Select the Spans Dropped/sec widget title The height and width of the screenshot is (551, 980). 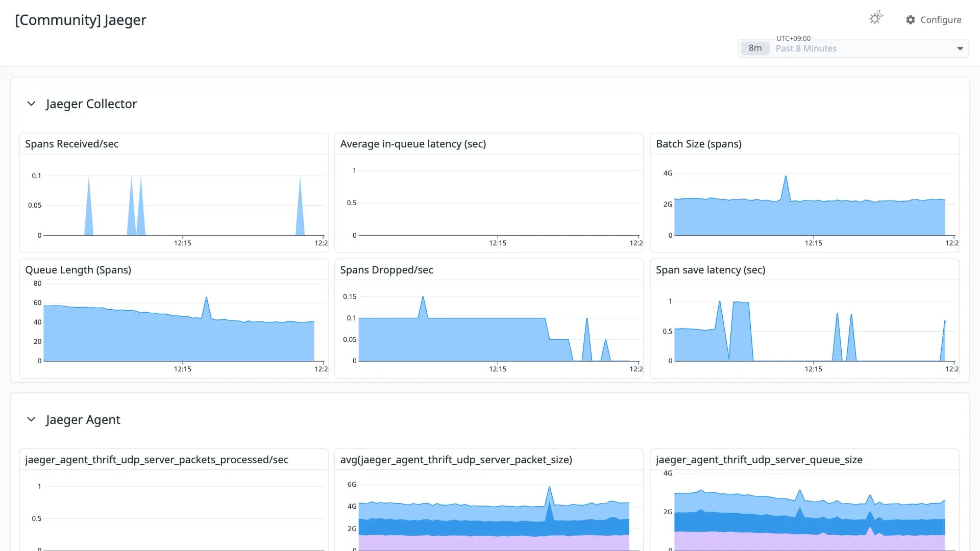coord(386,270)
